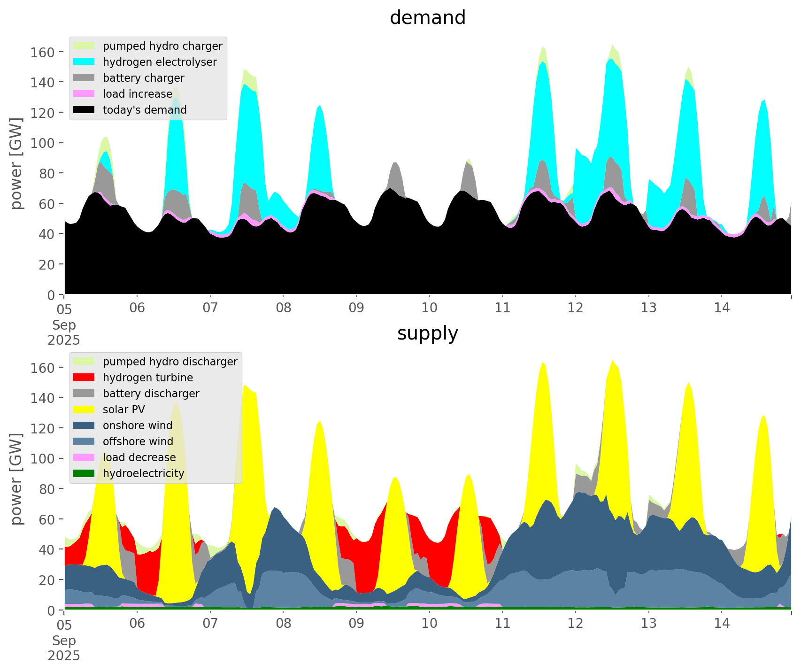Click date tick 12 under the supply chart
Viewport: 801px width, 672px height.
[576, 624]
